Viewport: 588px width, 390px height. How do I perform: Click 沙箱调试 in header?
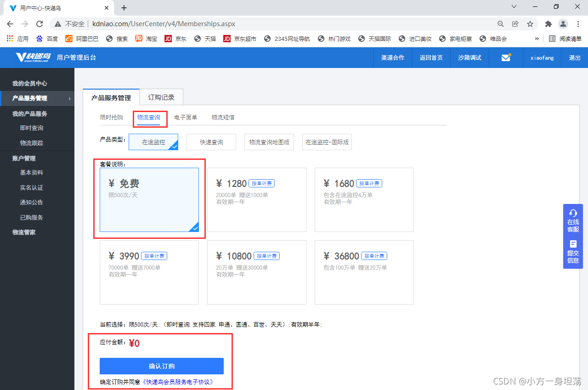point(470,57)
